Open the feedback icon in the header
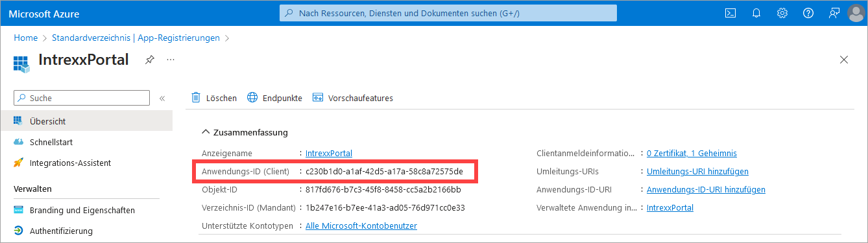 834,13
